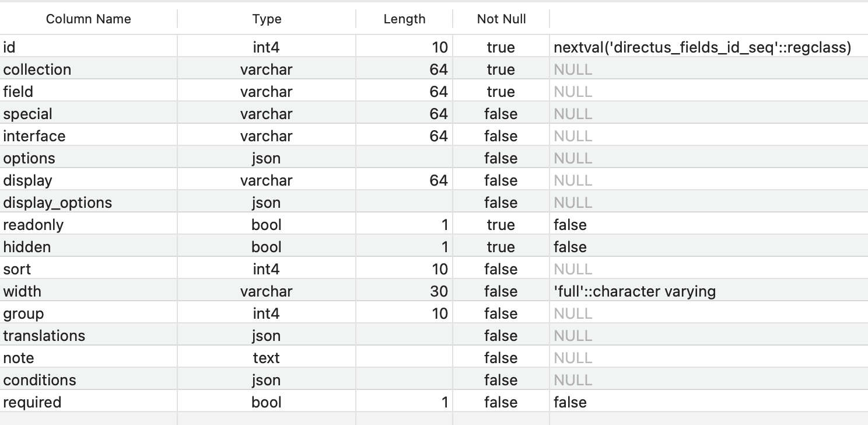Select the 'full'::character varying default value
The width and height of the screenshot is (868, 425).
634,291
